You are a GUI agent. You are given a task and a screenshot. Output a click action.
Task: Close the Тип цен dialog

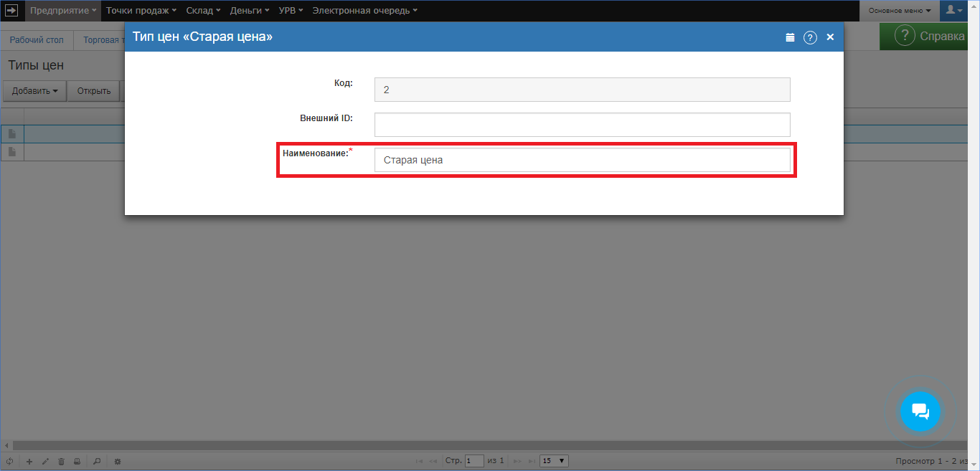coord(830,37)
